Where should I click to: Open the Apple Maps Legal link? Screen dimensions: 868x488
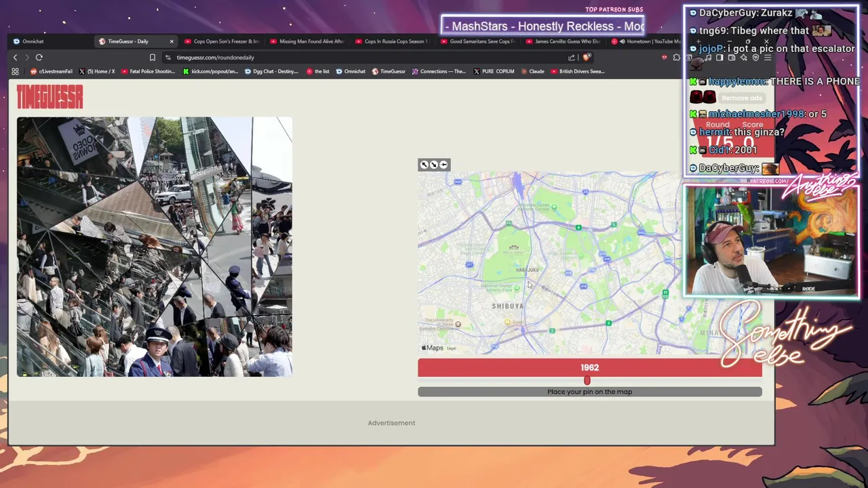point(452,348)
